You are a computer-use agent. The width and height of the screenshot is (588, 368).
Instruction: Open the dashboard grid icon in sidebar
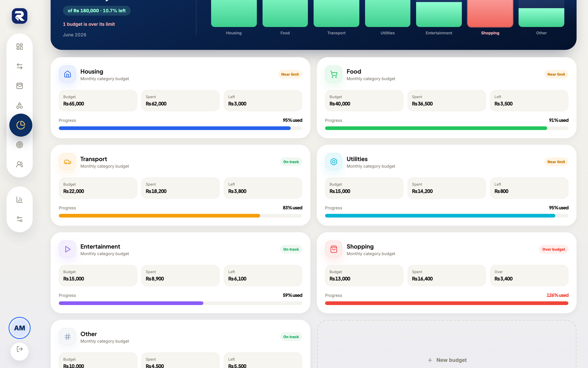(19, 46)
